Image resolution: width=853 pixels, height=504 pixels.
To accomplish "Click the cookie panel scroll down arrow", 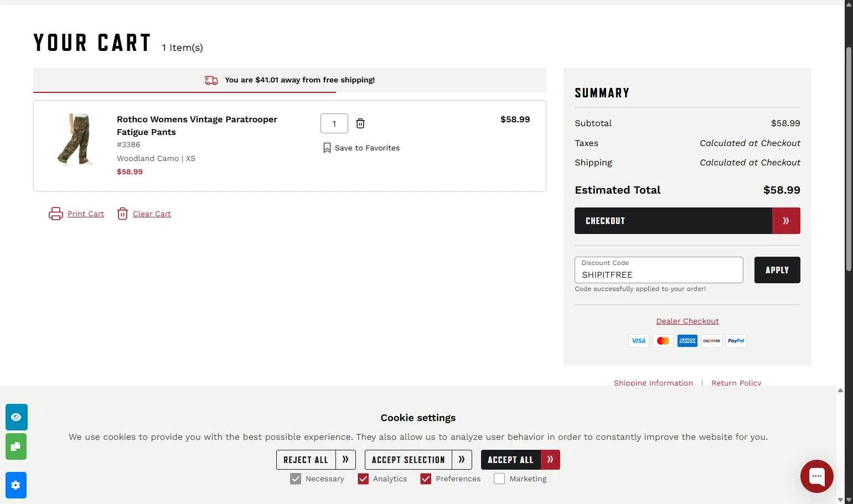I will click(x=840, y=500).
